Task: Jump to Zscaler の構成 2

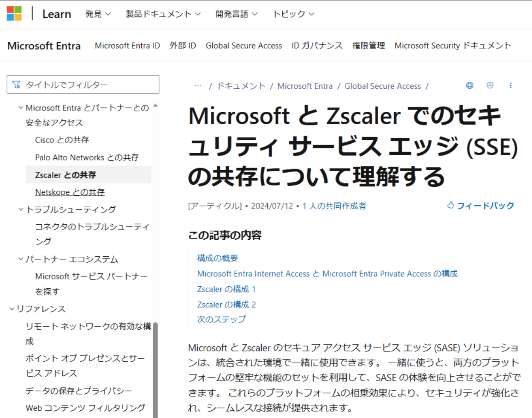Action: coord(226,304)
